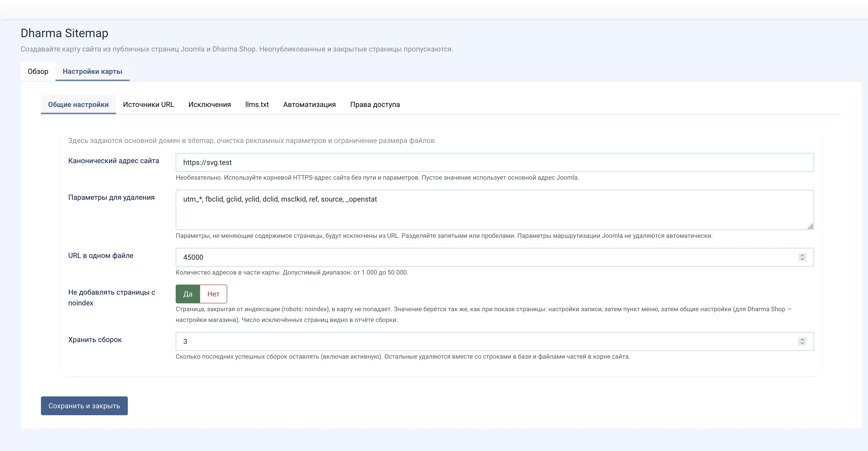
Task: Click the Сохранить и закрыть button
Action: [84, 406]
